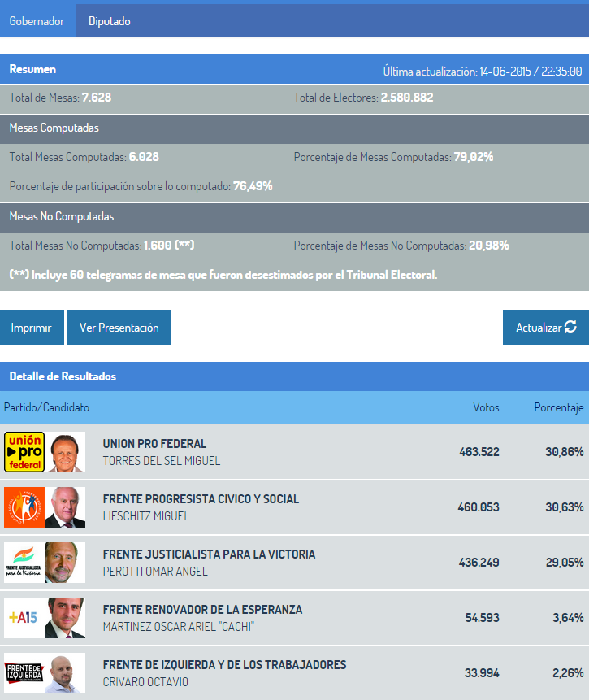Click Total de Electores 2.580.882 value
Screen dimensions: 589x700
coord(407,98)
